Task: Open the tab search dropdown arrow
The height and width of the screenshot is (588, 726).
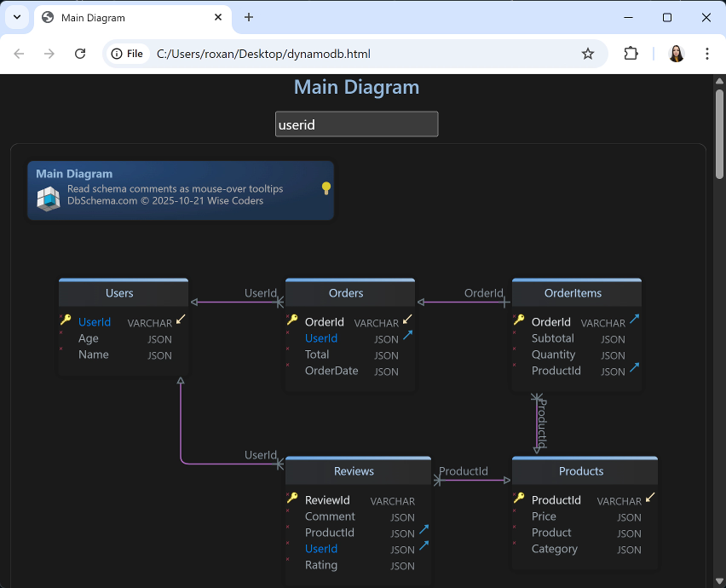Action: tap(16, 17)
